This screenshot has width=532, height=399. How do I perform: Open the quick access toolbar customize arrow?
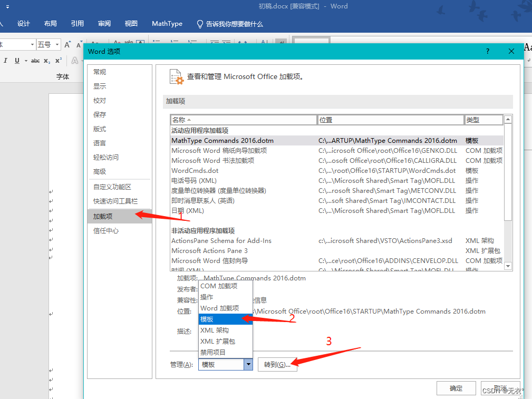click(x=7, y=6)
